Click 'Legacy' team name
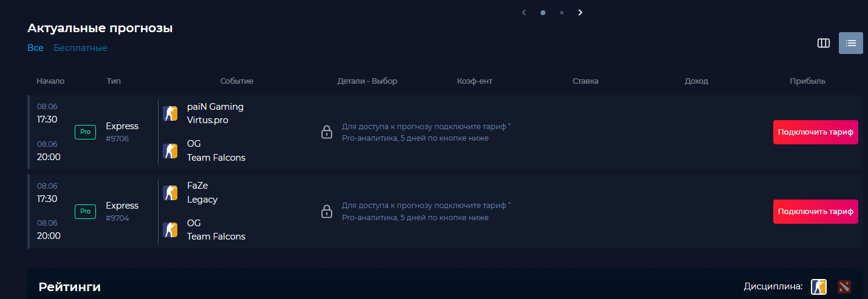 pos(202,200)
